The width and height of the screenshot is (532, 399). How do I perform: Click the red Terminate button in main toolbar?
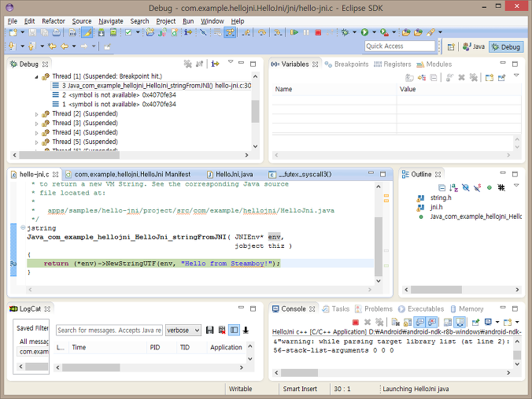click(318, 32)
